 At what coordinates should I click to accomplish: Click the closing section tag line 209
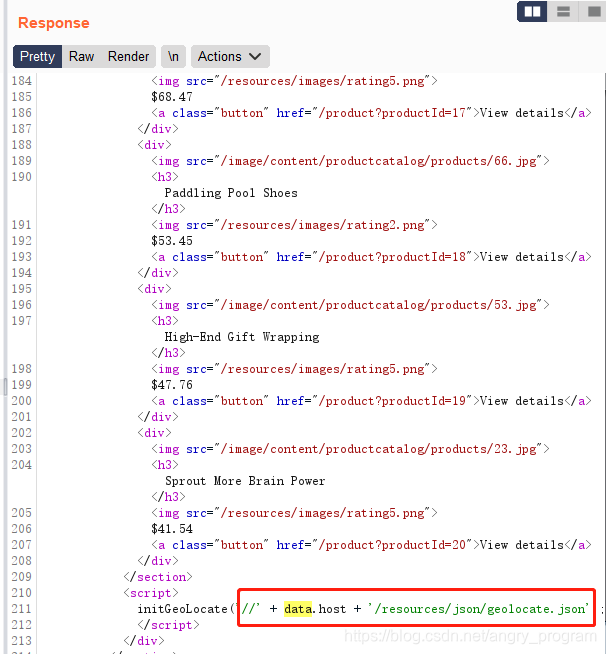point(158,577)
